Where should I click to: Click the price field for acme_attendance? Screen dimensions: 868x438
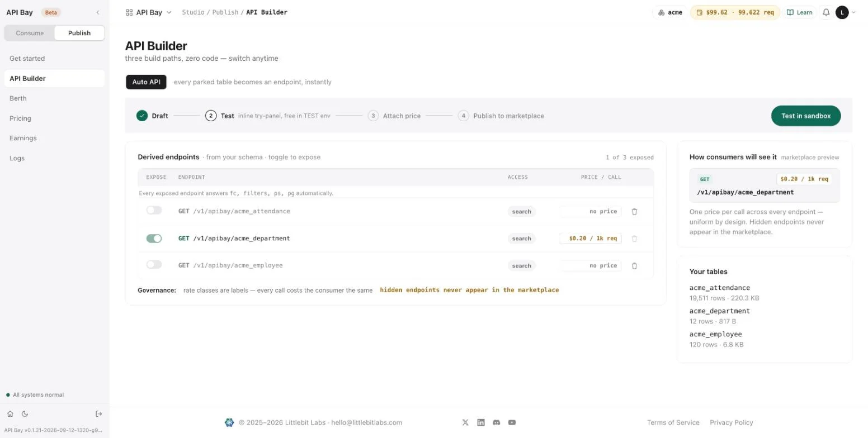(x=591, y=212)
